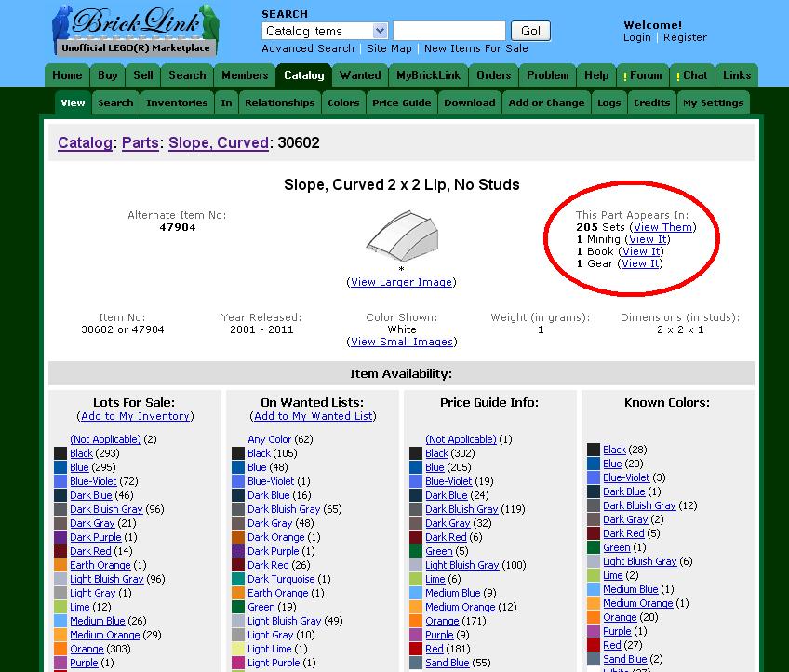Open the Site Map link

[x=389, y=48]
